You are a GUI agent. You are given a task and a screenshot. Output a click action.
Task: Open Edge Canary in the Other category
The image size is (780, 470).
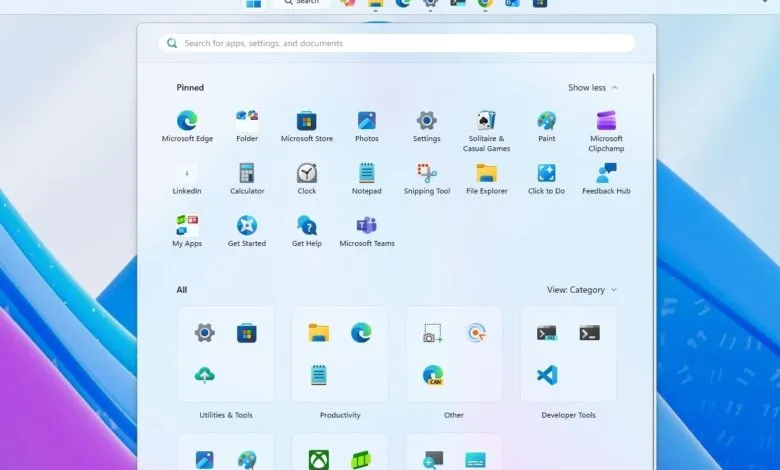(x=433, y=375)
